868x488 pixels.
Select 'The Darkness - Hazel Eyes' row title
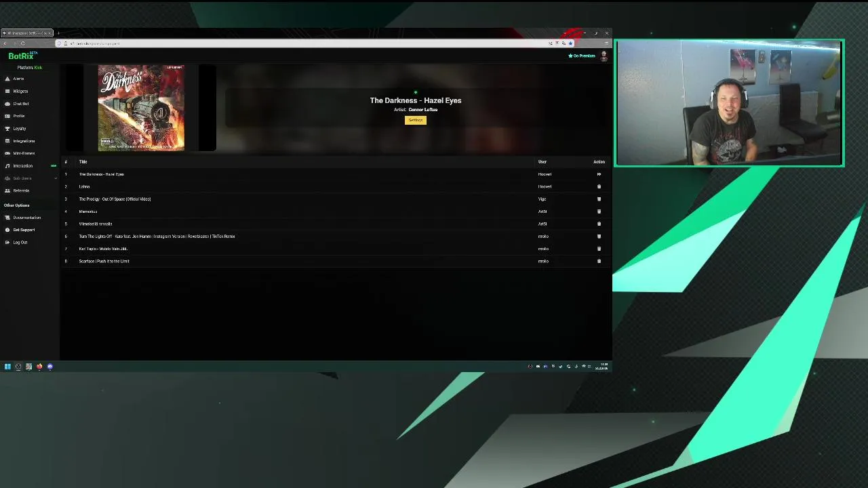tap(102, 174)
